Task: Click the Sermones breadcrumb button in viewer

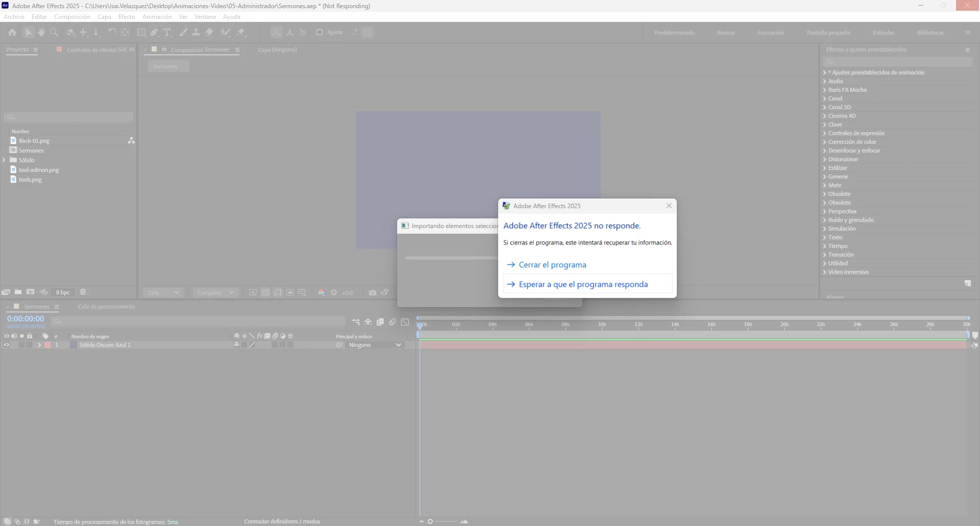Action: (168, 66)
